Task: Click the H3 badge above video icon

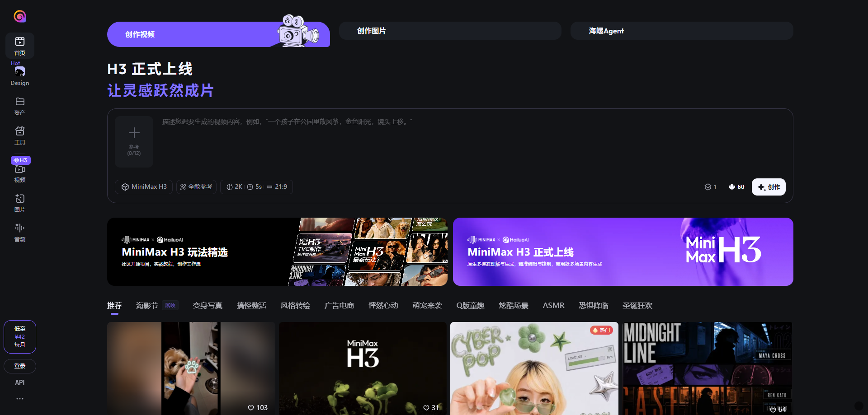Action: coord(21,160)
